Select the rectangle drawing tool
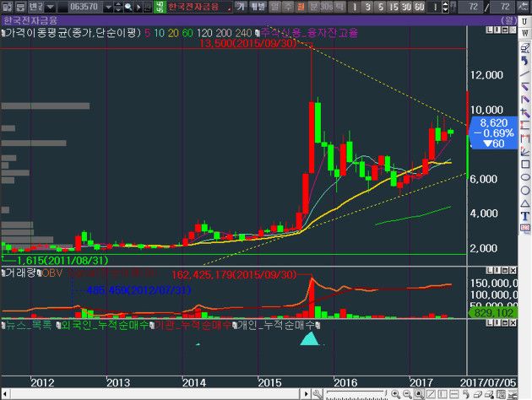Image resolution: width=532 pixels, height=400 pixels. (525, 165)
